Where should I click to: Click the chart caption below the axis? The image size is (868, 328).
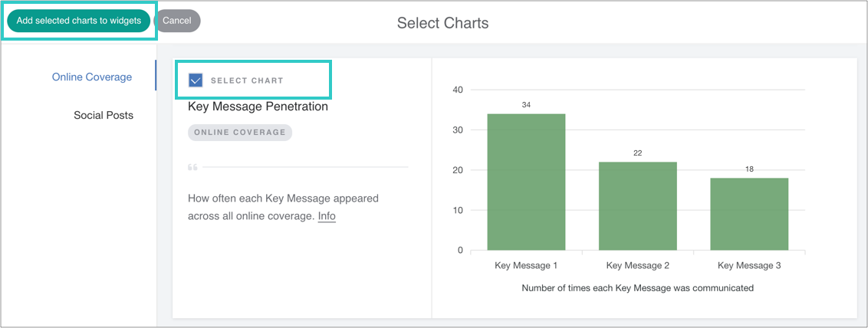[x=637, y=288]
